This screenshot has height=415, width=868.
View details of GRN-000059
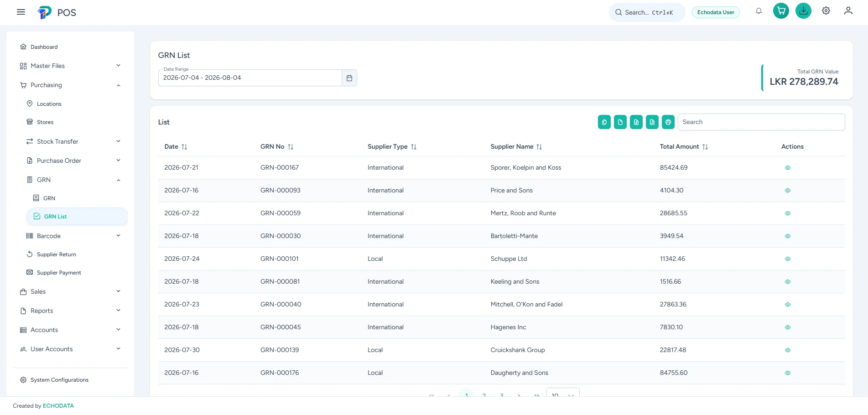(x=788, y=213)
